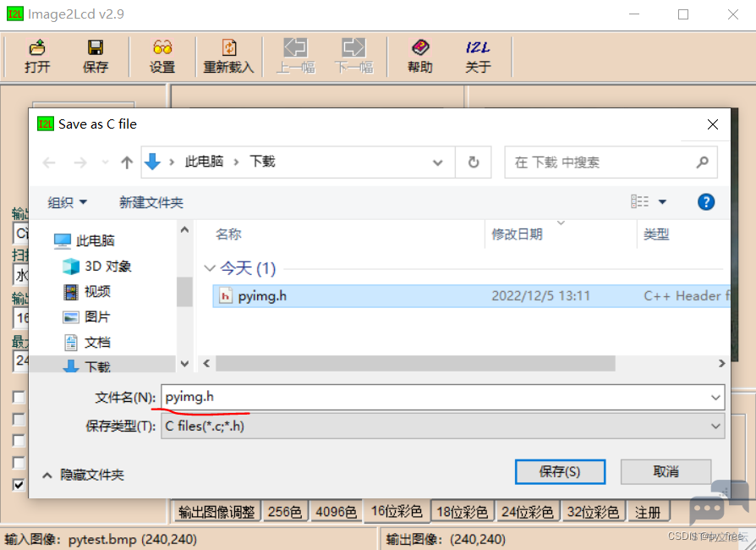Screen dimensions: 756x550
Task: Click 下载 in the breadcrumb path
Action: tap(262, 161)
